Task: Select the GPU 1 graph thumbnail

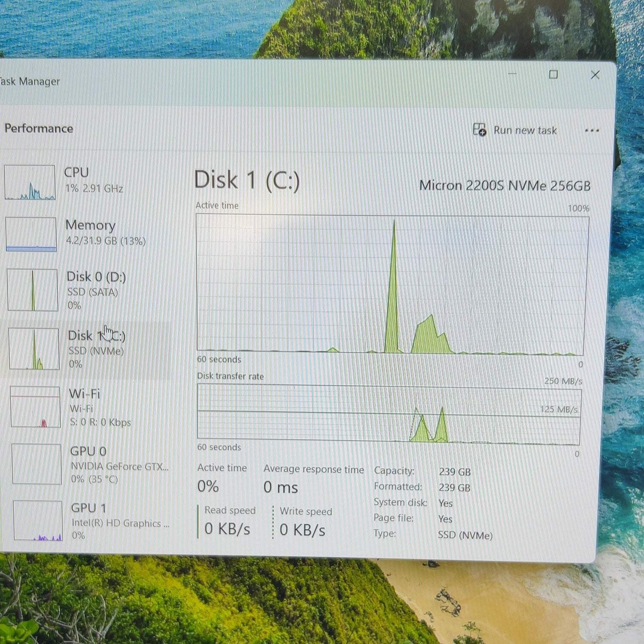Action: [x=38, y=520]
